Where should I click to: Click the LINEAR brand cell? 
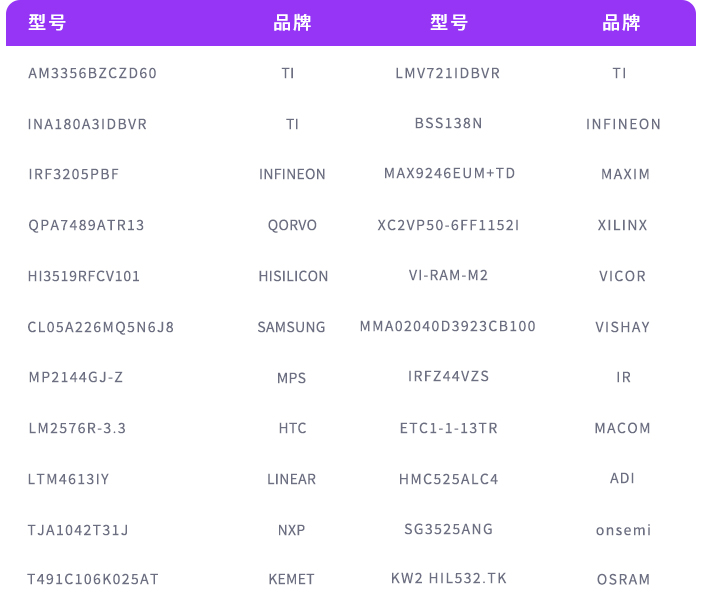[x=291, y=479]
